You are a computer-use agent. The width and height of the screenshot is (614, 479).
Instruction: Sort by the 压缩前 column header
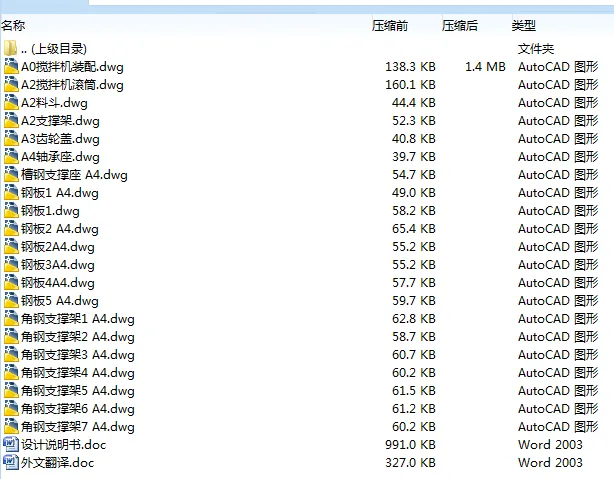click(389, 26)
